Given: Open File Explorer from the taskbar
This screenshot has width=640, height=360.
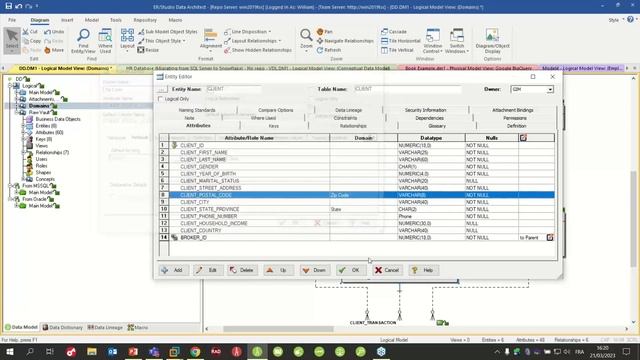Looking at the screenshot, I should [x=92, y=351].
